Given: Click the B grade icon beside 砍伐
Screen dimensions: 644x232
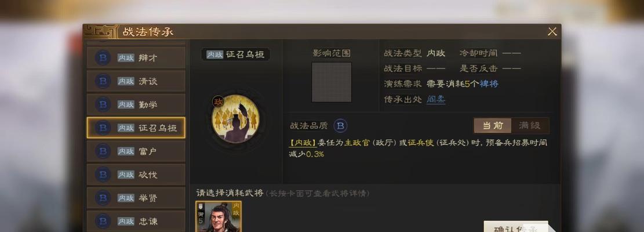Looking at the screenshot, I should tap(103, 175).
